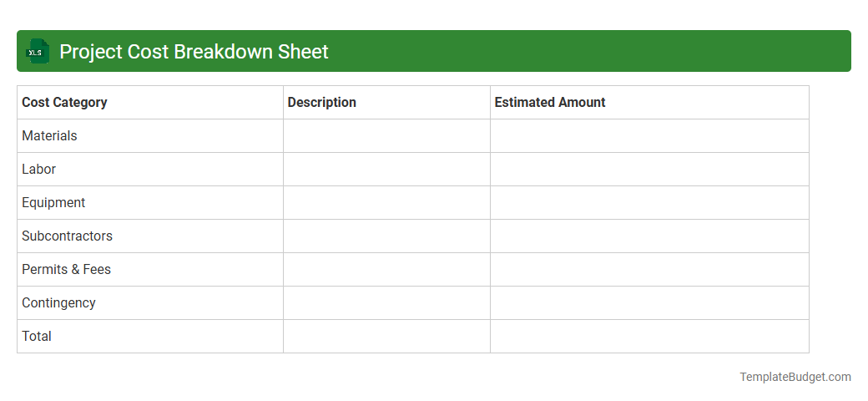Click the Labor row label
868x401 pixels.
pos(38,169)
